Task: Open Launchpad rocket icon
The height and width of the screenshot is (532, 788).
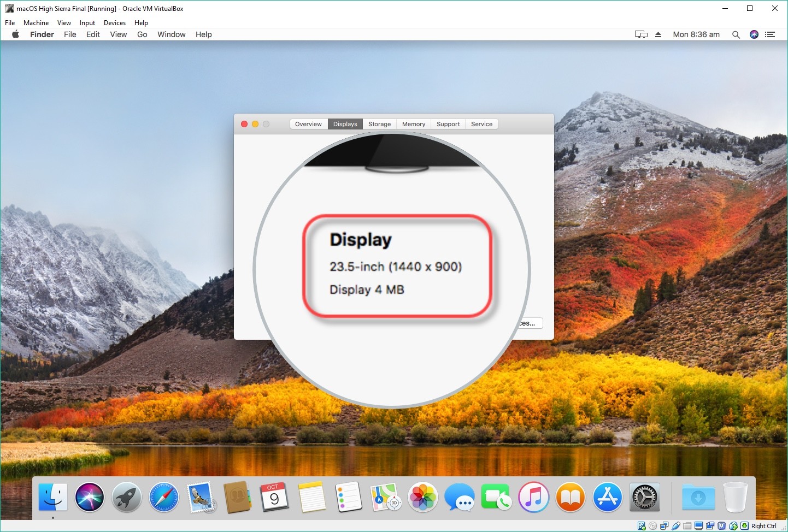Action: point(127,498)
